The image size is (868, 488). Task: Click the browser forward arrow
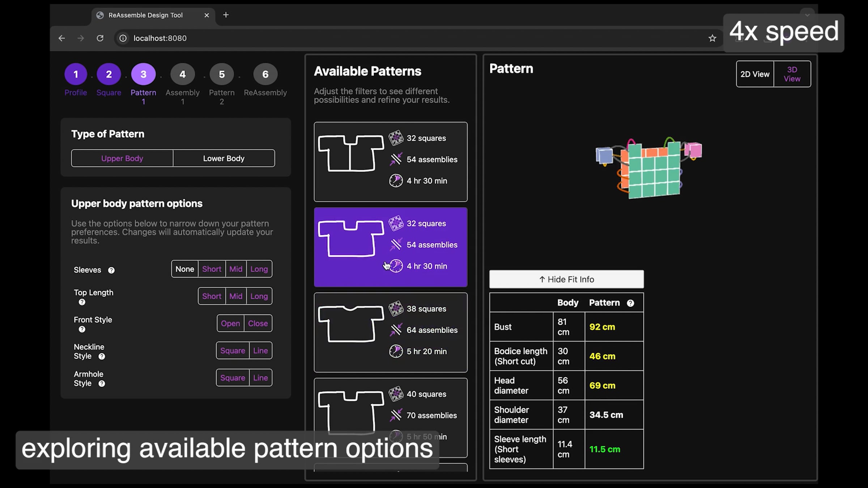81,38
